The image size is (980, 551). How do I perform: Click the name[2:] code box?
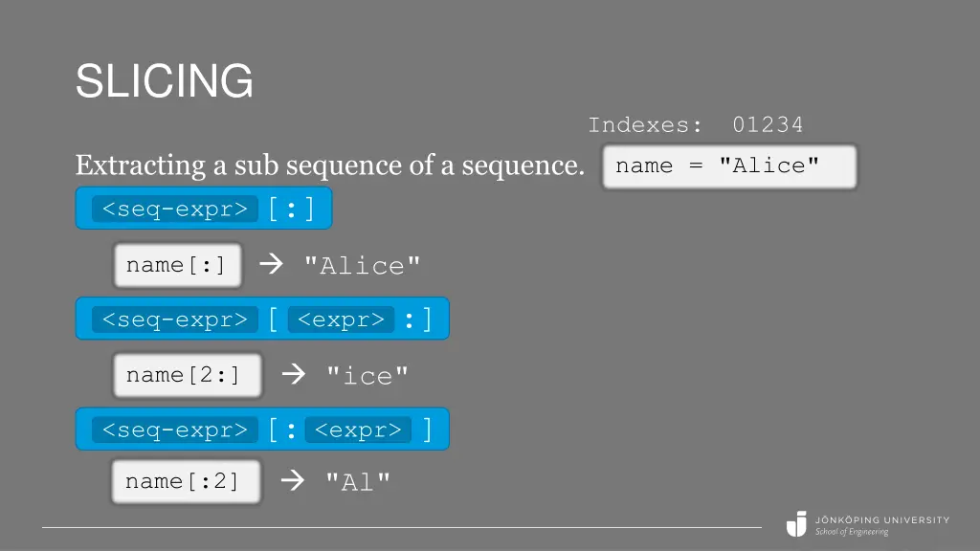coord(188,375)
